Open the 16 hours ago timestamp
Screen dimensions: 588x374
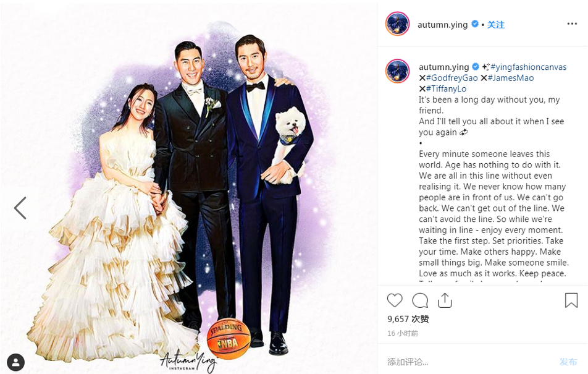(402, 333)
